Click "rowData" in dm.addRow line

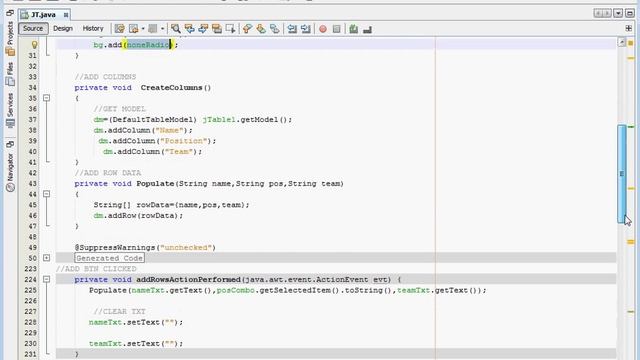(x=158, y=216)
